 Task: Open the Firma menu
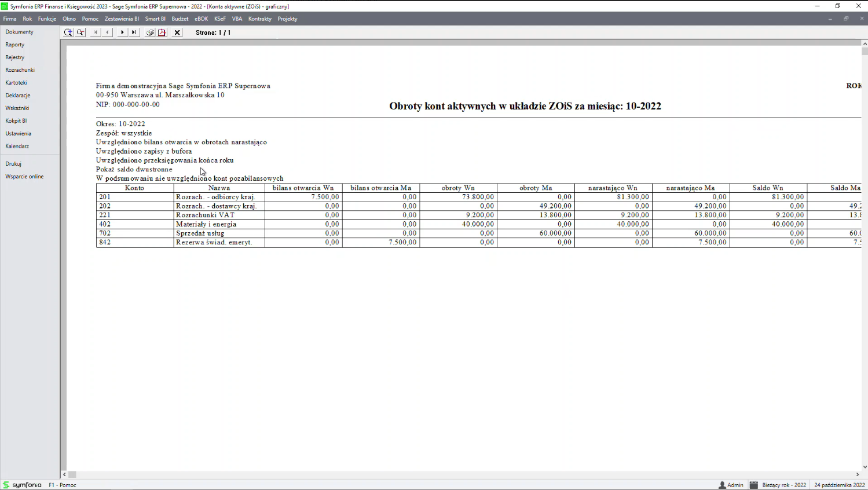point(10,19)
